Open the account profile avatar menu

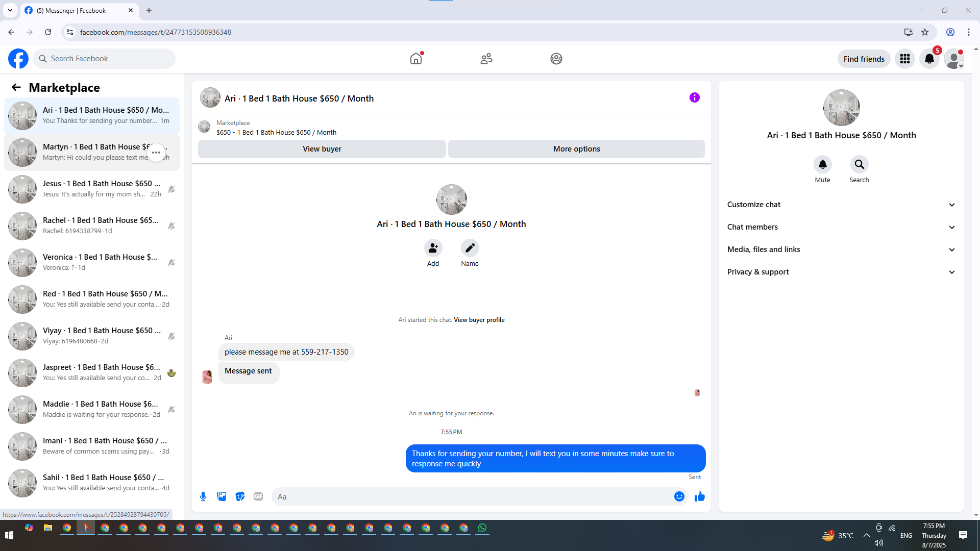[x=954, y=59]
